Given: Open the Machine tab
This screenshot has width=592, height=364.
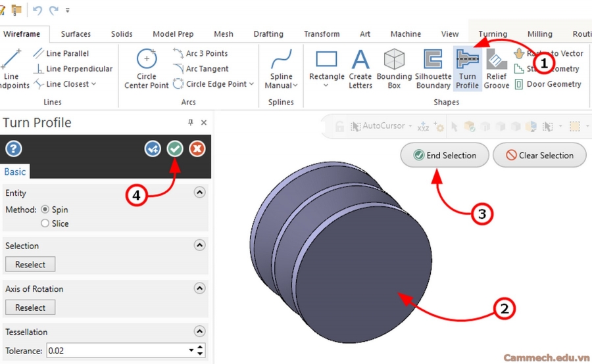Looking at the screenshot, I should [x=405, y=34].
